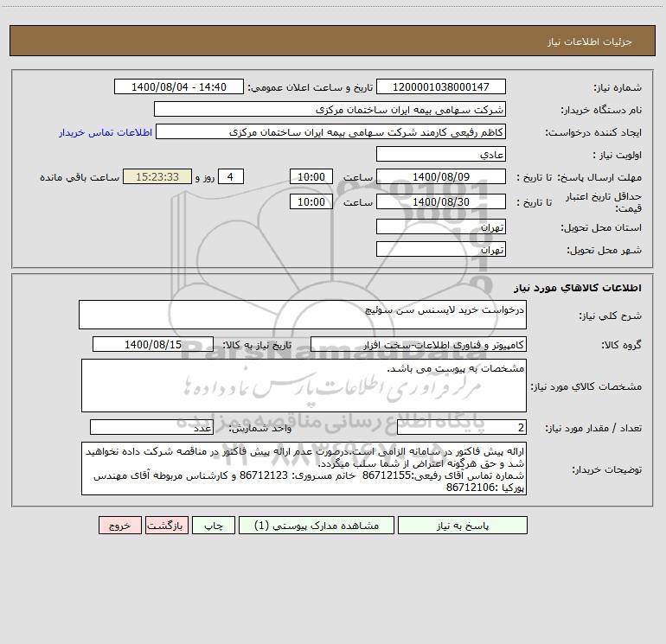Viewport: 666px width, 644px height.
Task: Click the 'واحد شمارش:' label
Action: [260, 429]
